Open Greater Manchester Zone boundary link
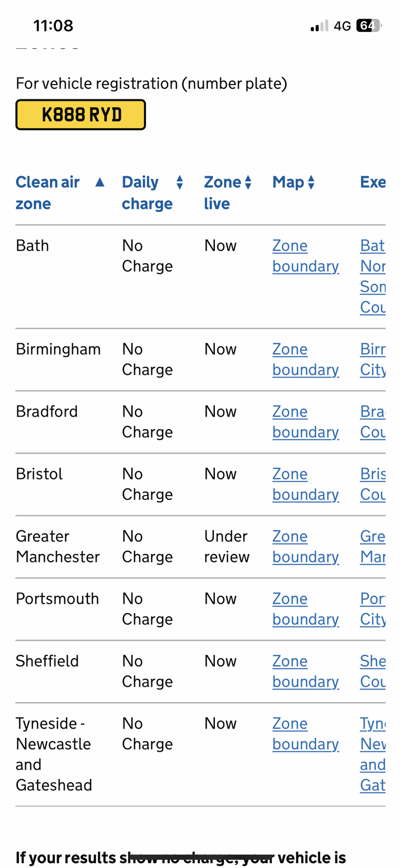 (305, 547)
